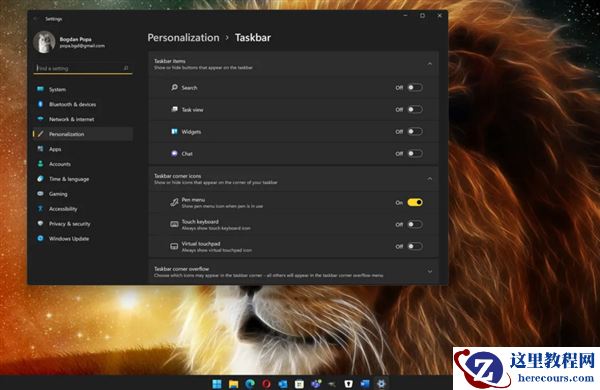Click the Taskbar breadcrumb title

(x=253, y=38)
